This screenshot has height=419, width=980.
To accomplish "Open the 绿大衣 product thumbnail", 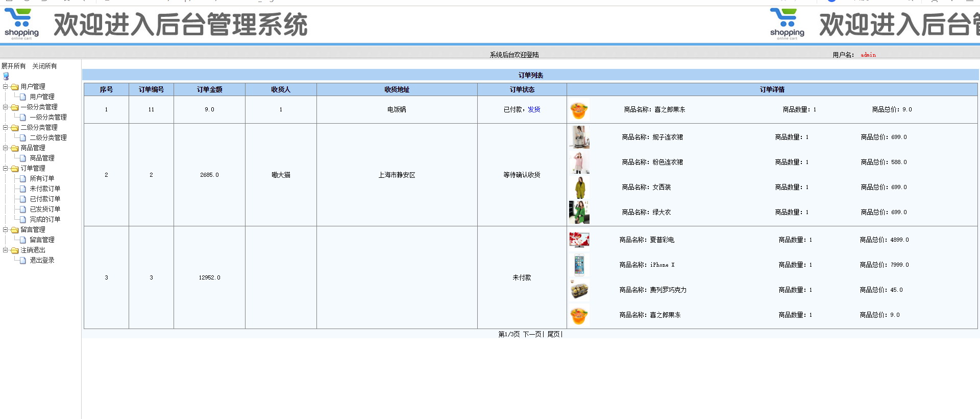I will (x=579, y=212).
